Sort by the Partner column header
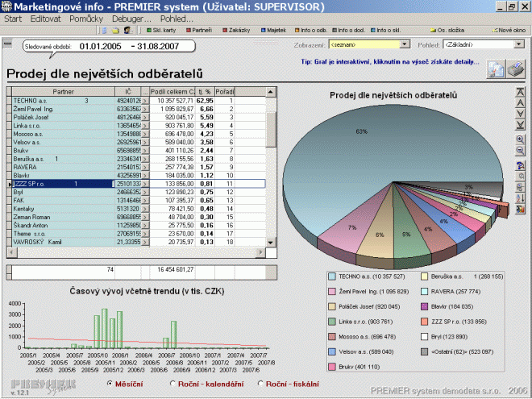 pyautogui.click(x=64, y=92)
